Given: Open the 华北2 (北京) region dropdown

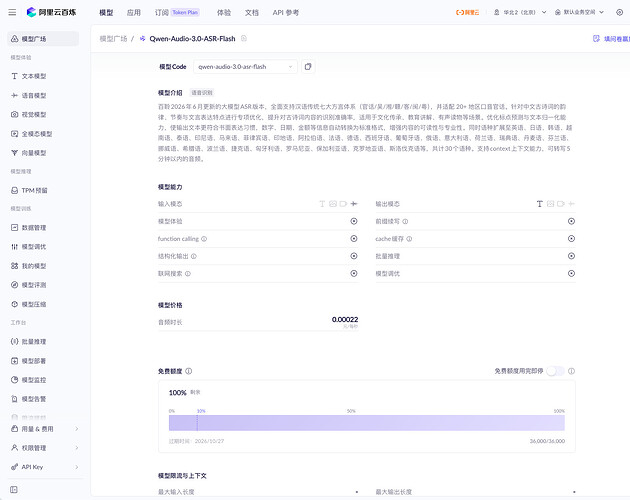Looking at the screenshot, I should pyautogui.click(x=520, y=12).
